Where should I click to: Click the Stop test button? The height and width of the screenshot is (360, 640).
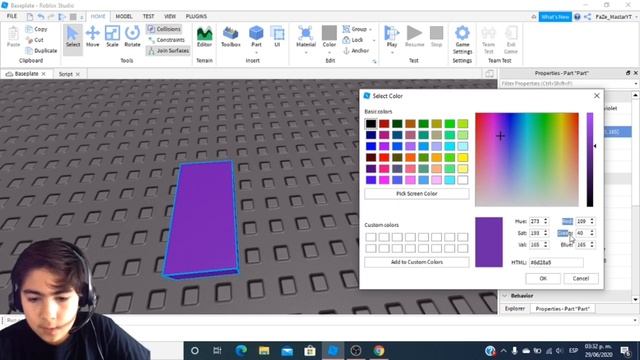[436, 37]
